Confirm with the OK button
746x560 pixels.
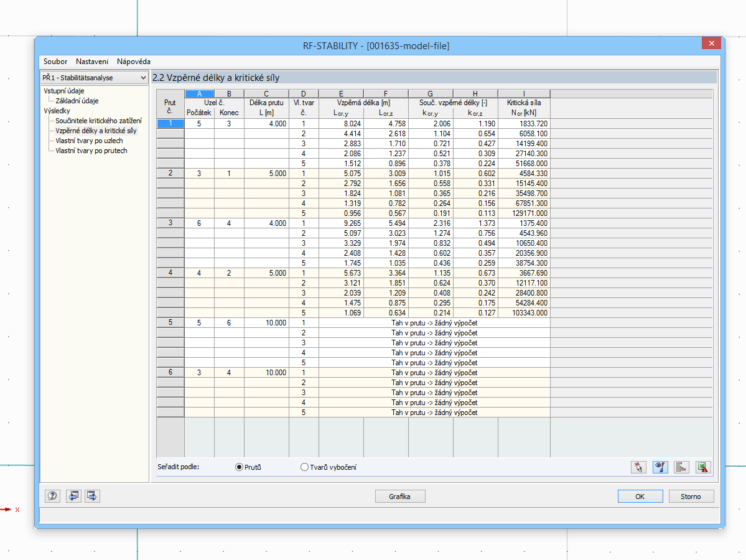click(x=640, y=497)
